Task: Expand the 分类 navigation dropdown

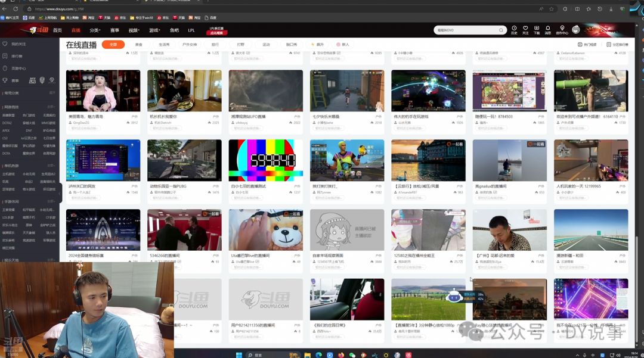Action: (x=95, y=30)
